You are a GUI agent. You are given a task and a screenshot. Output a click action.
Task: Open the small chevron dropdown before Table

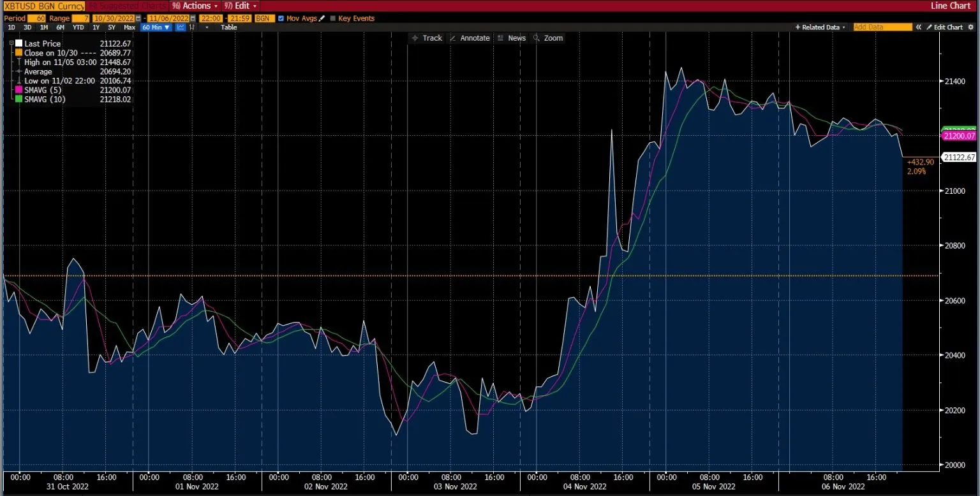click(x=206, y=27)
